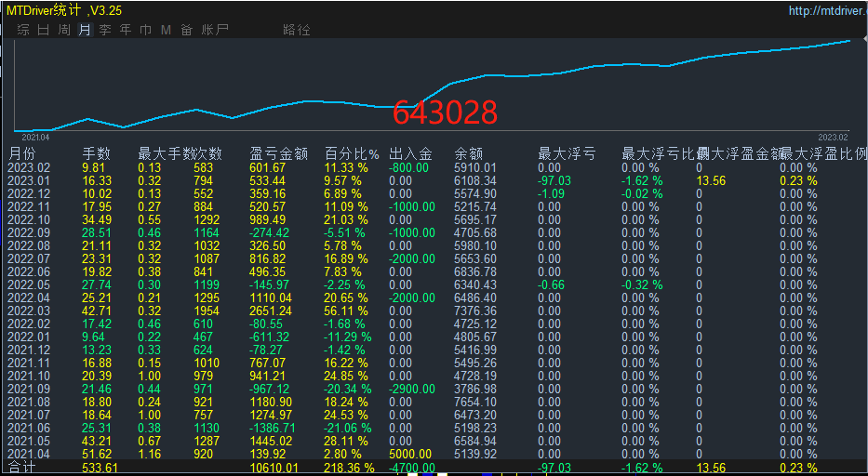Viewport: 868px width, 476px height.
Task: Switch to the 周 weekly tab
Action: (x=64, y=30)
